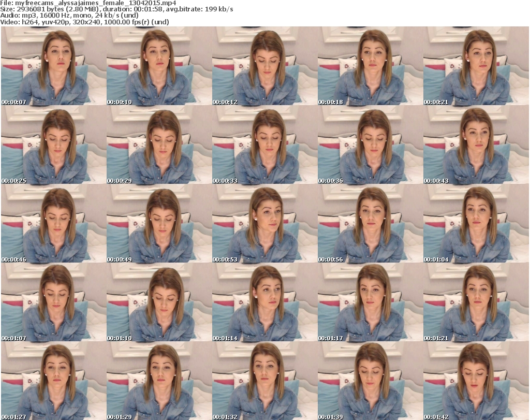Click the thumbnail timestamped 00:00:07
Image resolution: width=530 pixels, height=420 pixels.
pos(53,66)
